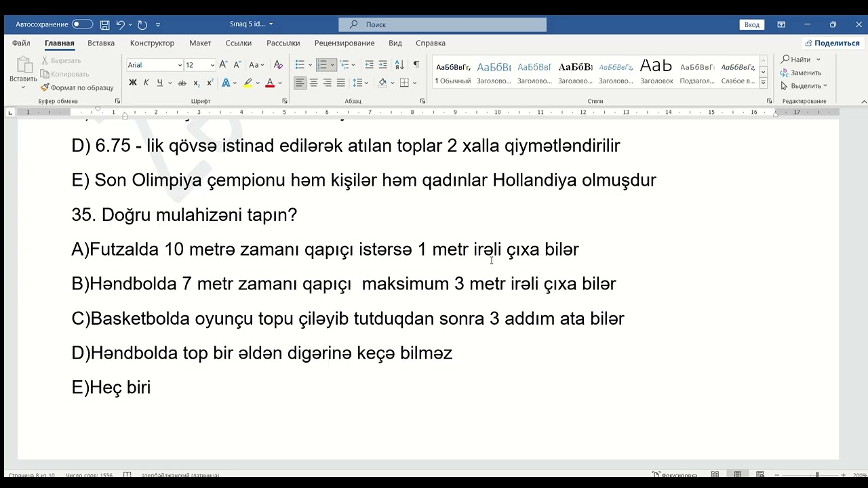This screenshot has width=868, height=488.
Task: Toggle subscript formatting
Action: pos(196,83)
